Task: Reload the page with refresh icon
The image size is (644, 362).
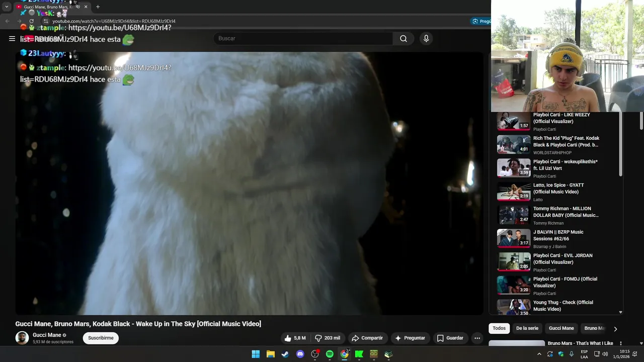Action: click(32, 21)
